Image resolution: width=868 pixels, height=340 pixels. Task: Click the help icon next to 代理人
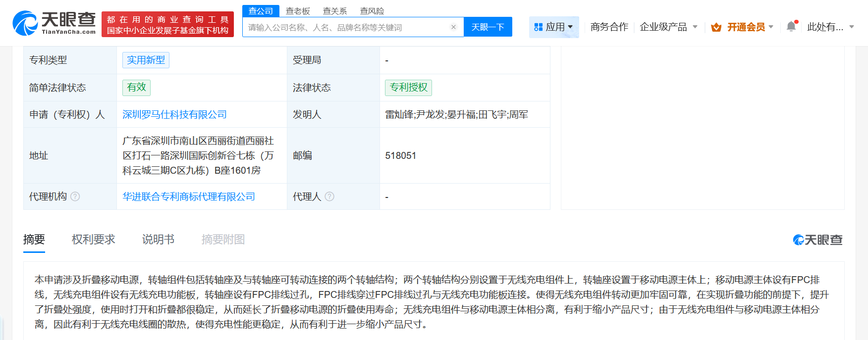tap(329, 196)
